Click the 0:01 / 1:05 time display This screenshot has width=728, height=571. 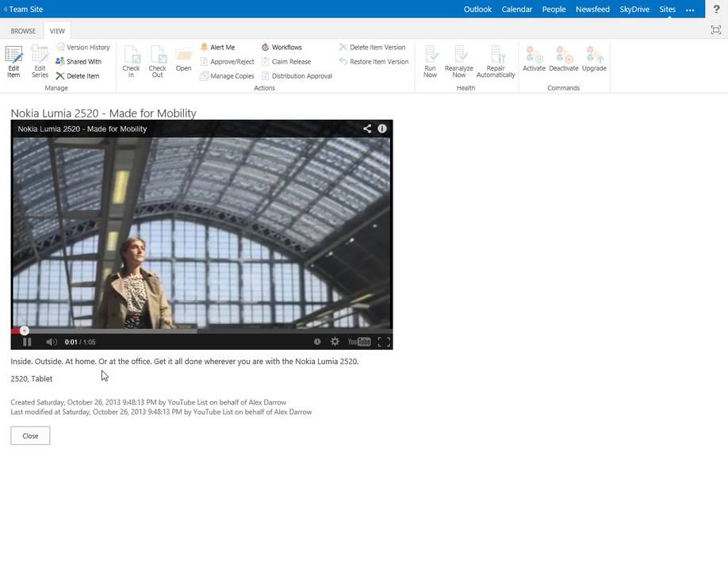click(80, 342)
